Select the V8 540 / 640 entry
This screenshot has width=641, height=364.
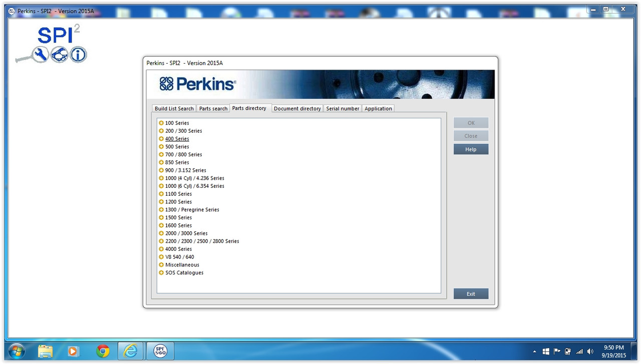[180, 257]
